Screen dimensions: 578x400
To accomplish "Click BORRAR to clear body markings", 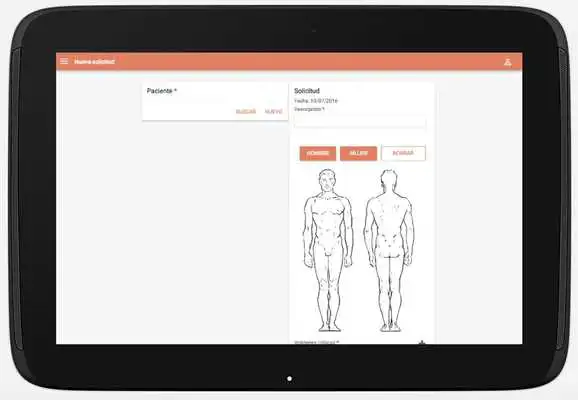I will [x=403, y=153].
